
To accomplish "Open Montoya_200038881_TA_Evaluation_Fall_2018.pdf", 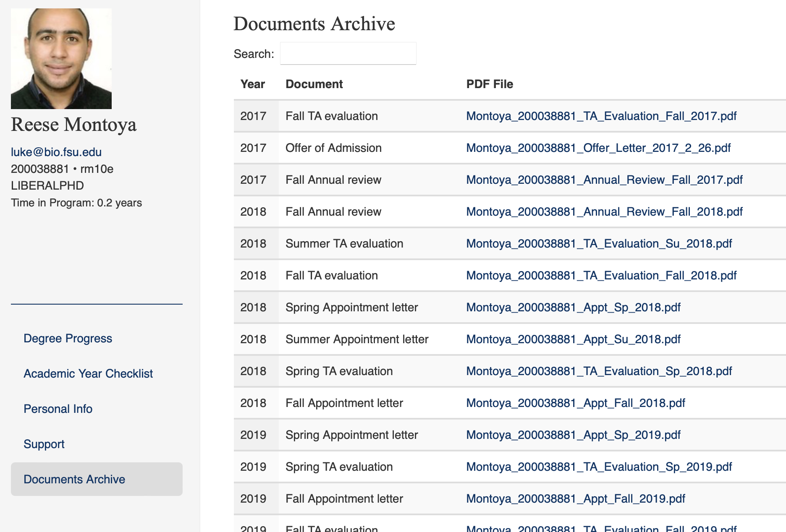I will pos(601,275).
